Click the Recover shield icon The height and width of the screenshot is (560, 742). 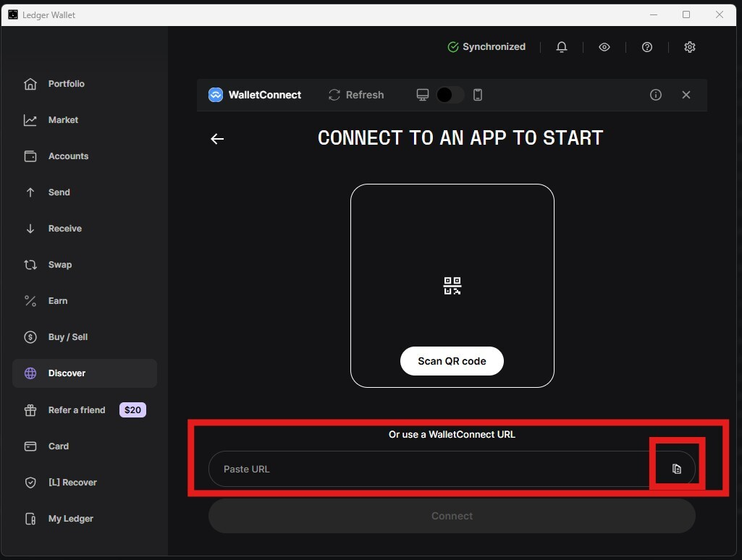pyautogui.click(x=30, y=483)
